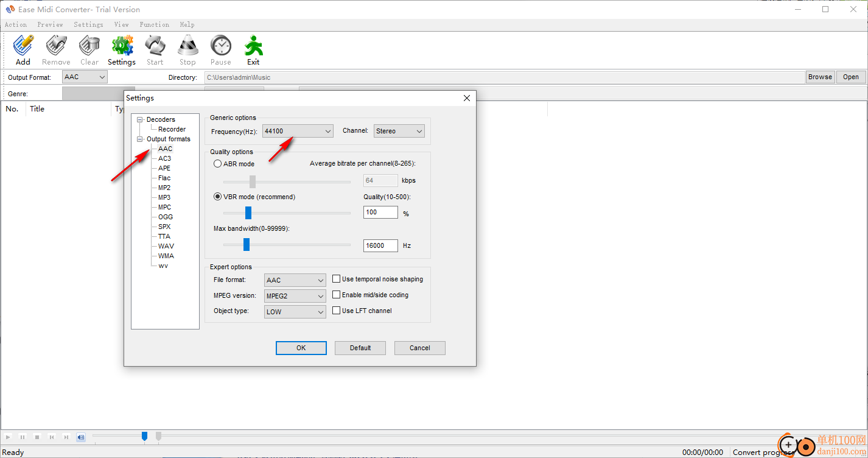
Task: Click the Browse directory button
Action: 820,77
